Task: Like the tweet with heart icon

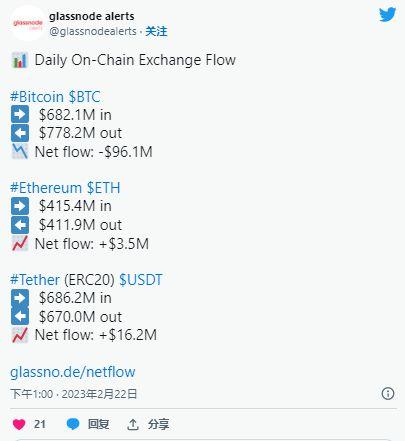Action: click(x=19, y=424)
